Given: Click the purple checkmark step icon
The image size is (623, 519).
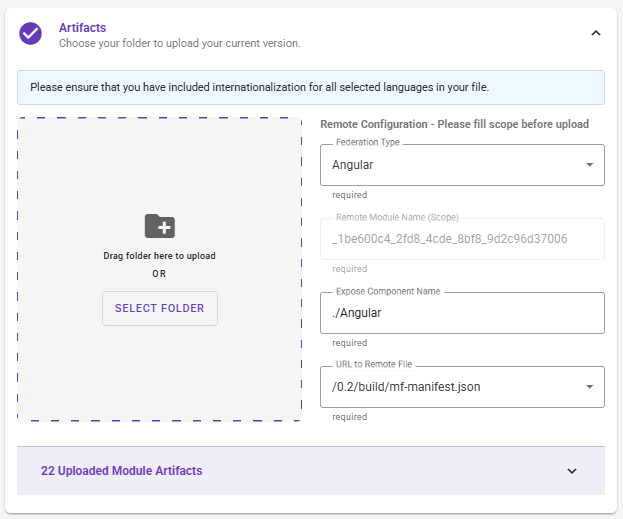Looking at the screenshot, I should [x=31, y=34].
